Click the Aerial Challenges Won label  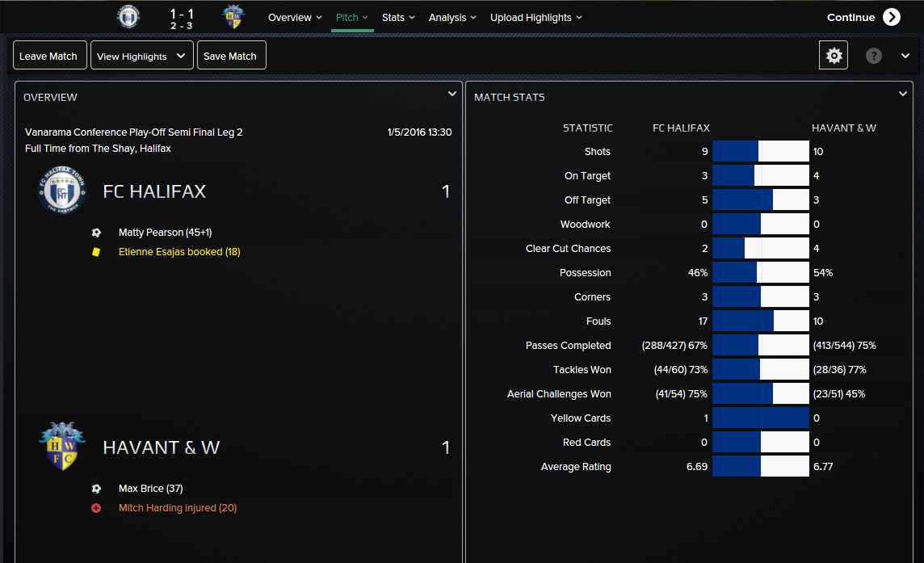(559, 394)
